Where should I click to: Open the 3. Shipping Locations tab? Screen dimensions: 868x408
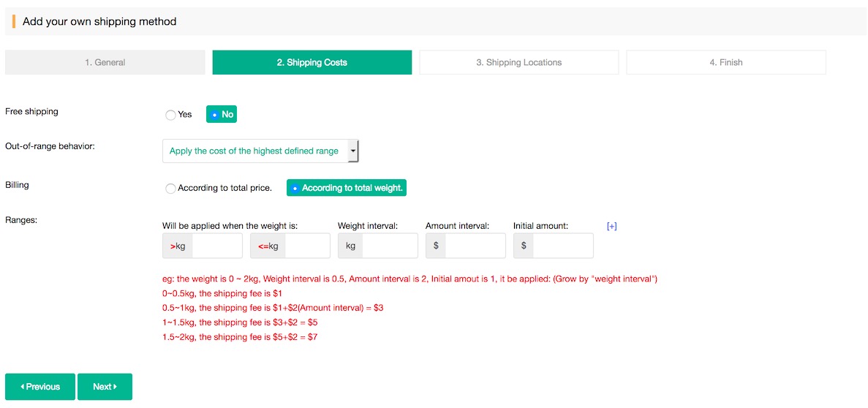518,63
